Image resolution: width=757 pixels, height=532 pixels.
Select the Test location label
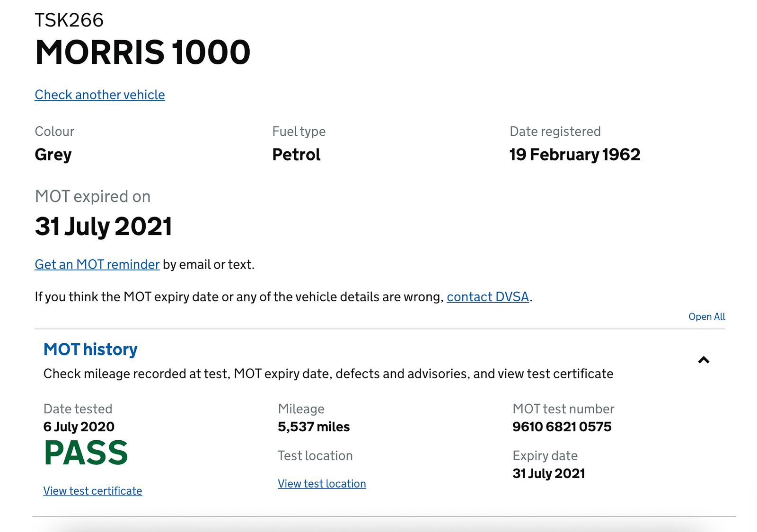(315, 456)
